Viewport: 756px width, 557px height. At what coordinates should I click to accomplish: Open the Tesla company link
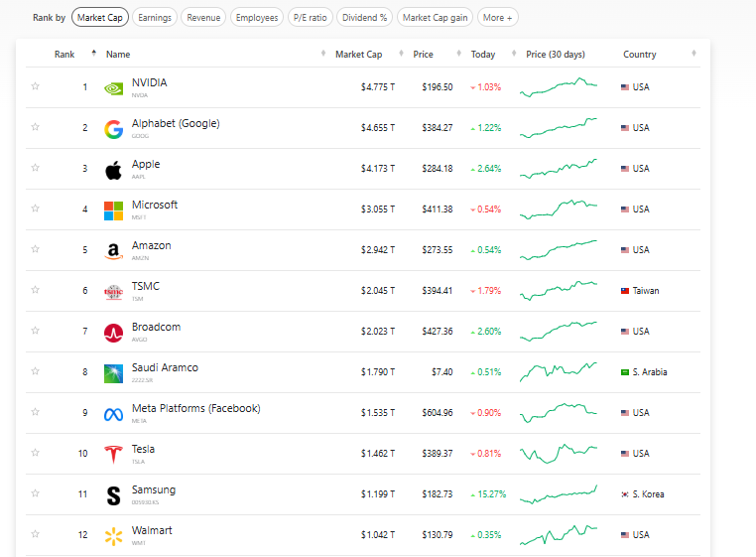143,449
